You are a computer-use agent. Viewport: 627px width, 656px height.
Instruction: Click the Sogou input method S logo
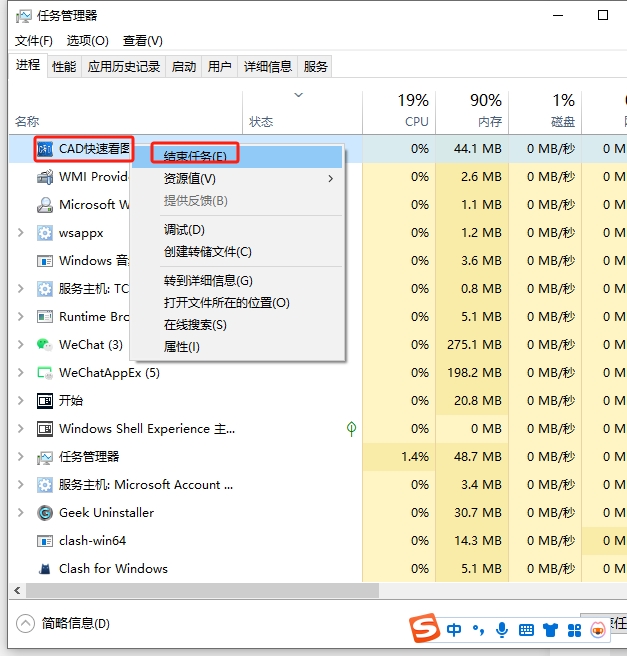(424, 628)
